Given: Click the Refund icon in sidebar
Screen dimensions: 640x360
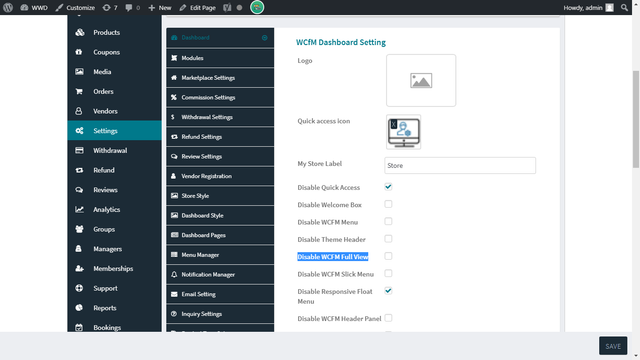Looking at the screenshot, I should 79,170.
